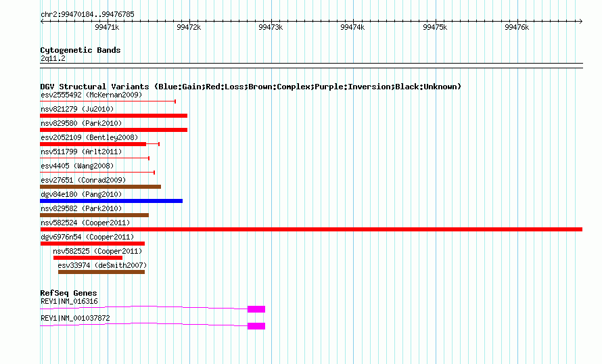The height and width of the screenshot is (364, 602).
Task: Open the nsv582524 (Cooper2011) variant label
Action: (x=85, y=223)
